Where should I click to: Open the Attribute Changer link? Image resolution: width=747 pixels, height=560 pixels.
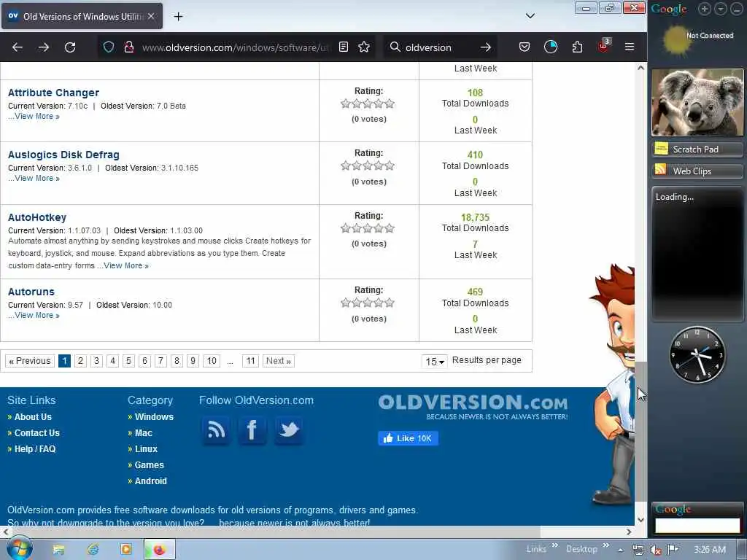[x=53, y=93]
